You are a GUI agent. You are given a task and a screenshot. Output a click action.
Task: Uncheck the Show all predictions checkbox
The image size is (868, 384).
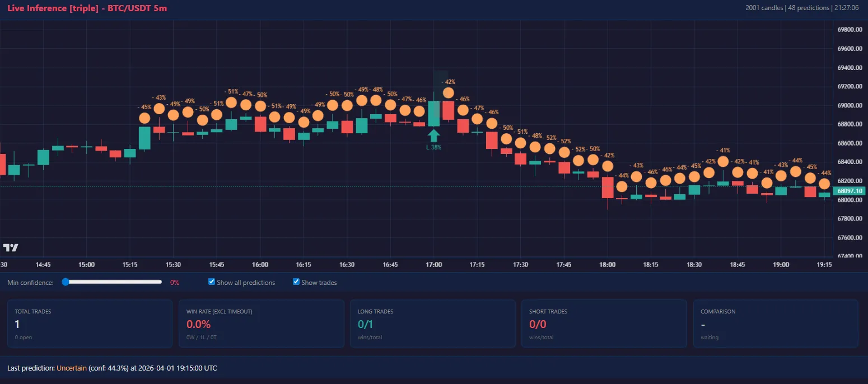click(x=212, y=282)
